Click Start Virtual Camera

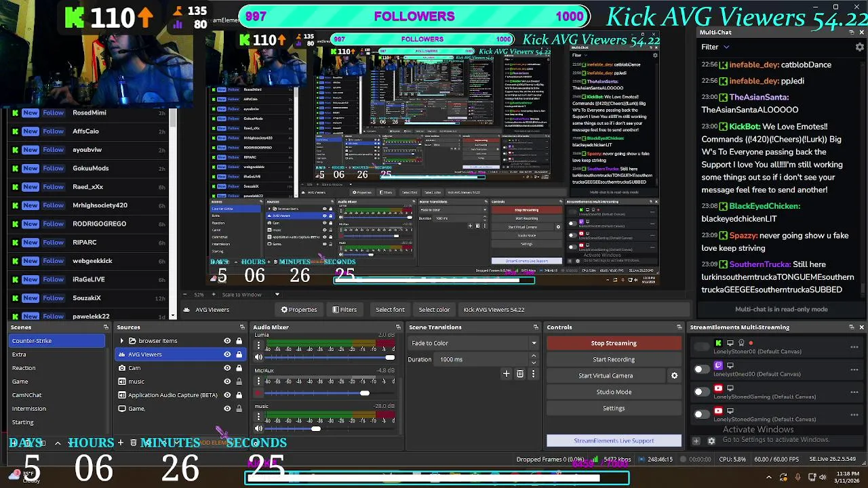tap(606, 375)
